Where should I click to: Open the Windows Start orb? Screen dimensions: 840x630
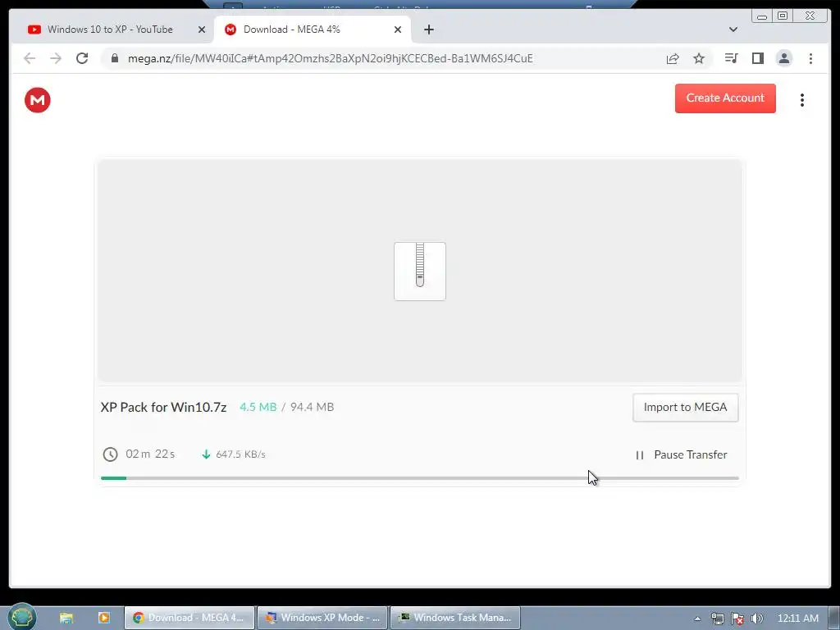click(x=22, y=618)
